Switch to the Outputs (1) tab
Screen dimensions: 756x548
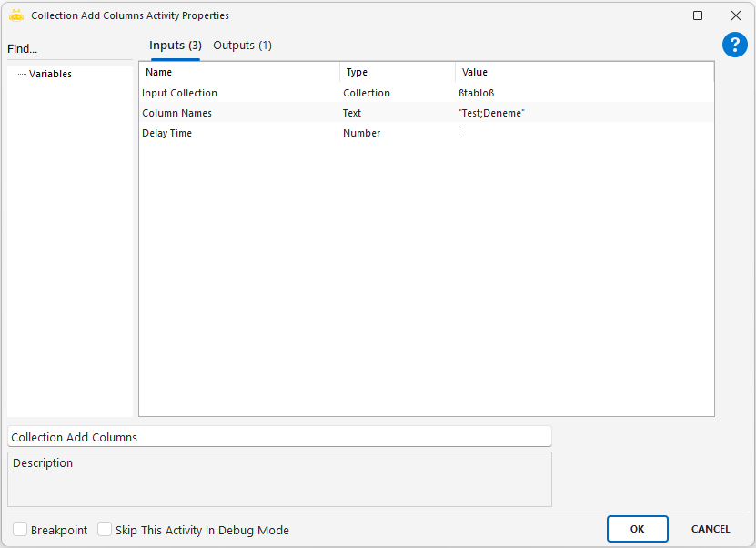[x=242, y=46]
